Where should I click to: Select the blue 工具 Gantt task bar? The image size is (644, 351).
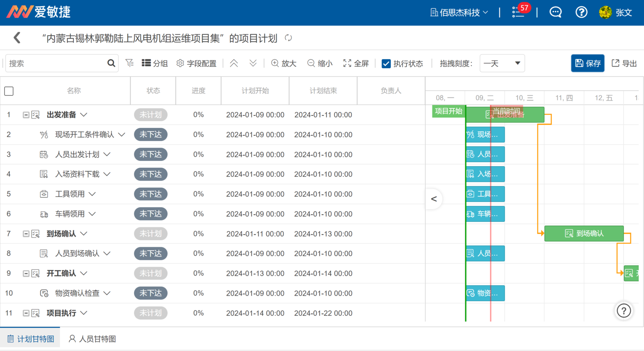(485, 194)
